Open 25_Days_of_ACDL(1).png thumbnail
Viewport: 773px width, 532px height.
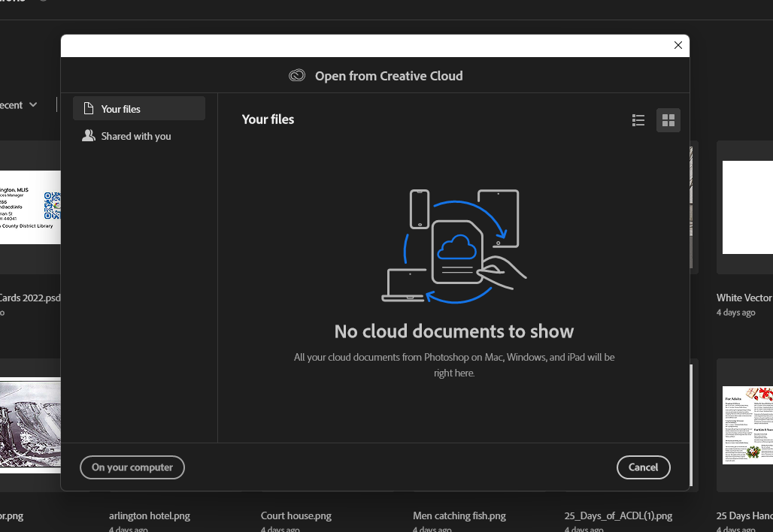618,515
